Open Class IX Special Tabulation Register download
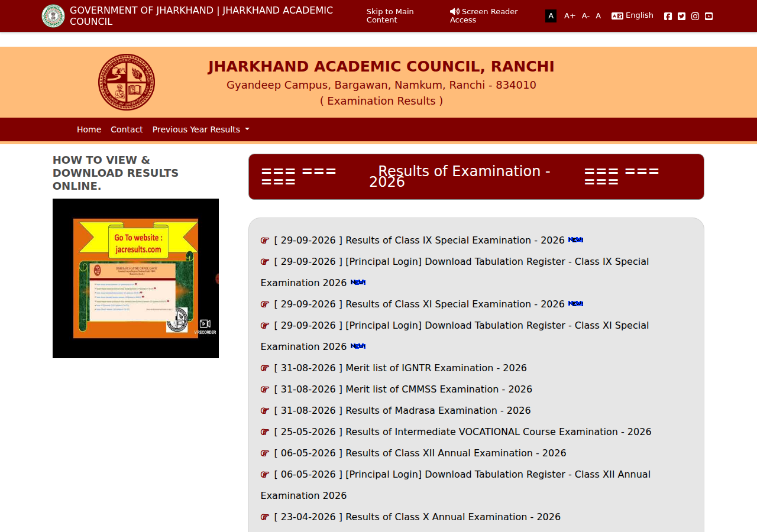The image size is (757, 532). (454, 272)
